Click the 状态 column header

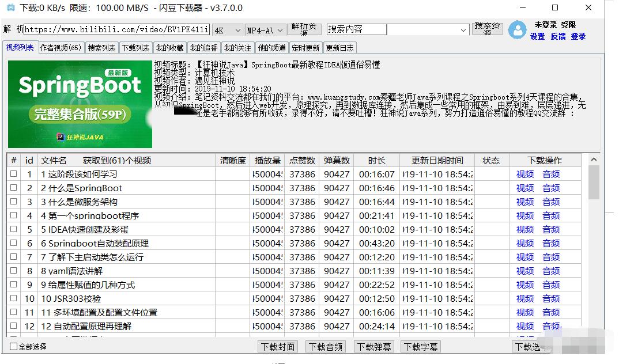(491, 161)
